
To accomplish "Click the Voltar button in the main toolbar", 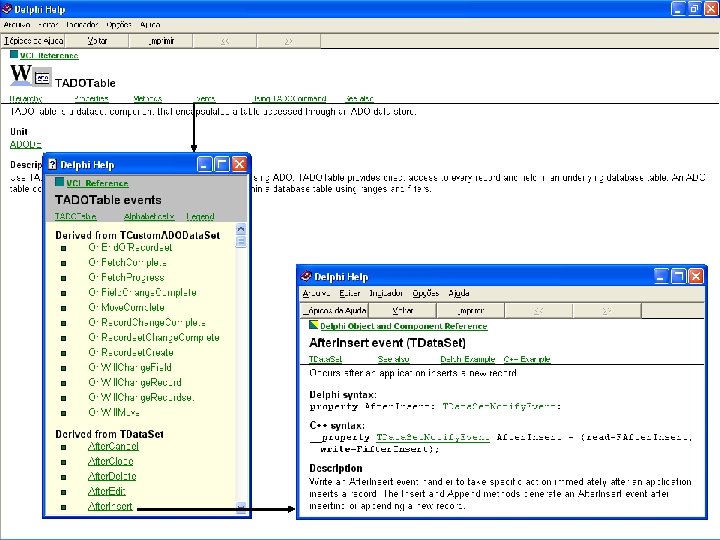I will 97,41.
